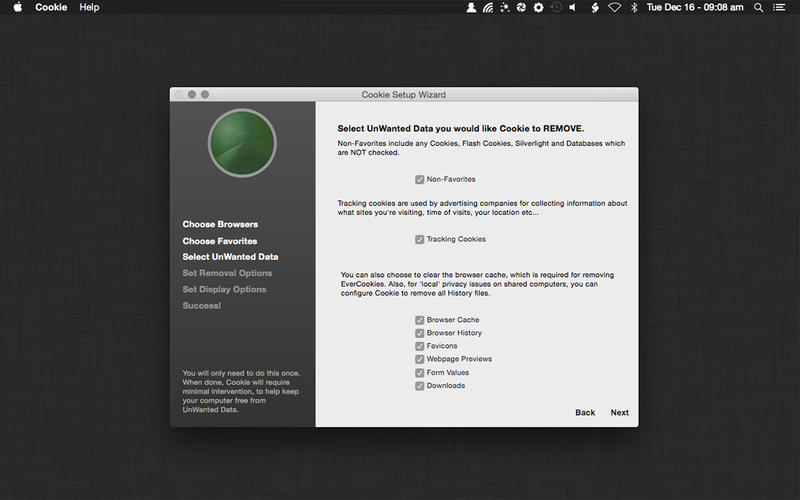Click the green Cookie logo in the sidebar

242,143
